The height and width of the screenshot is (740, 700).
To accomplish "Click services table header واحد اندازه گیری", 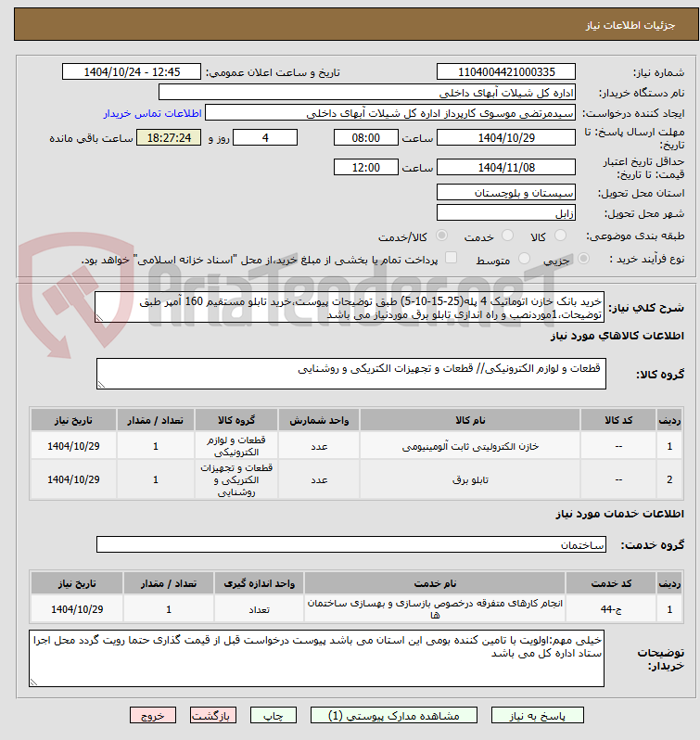I will [260, 584].
